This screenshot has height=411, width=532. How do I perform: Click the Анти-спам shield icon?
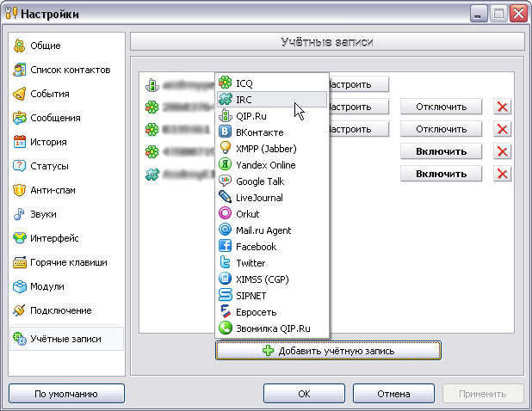pyautogui.click(x=19, y=190)
